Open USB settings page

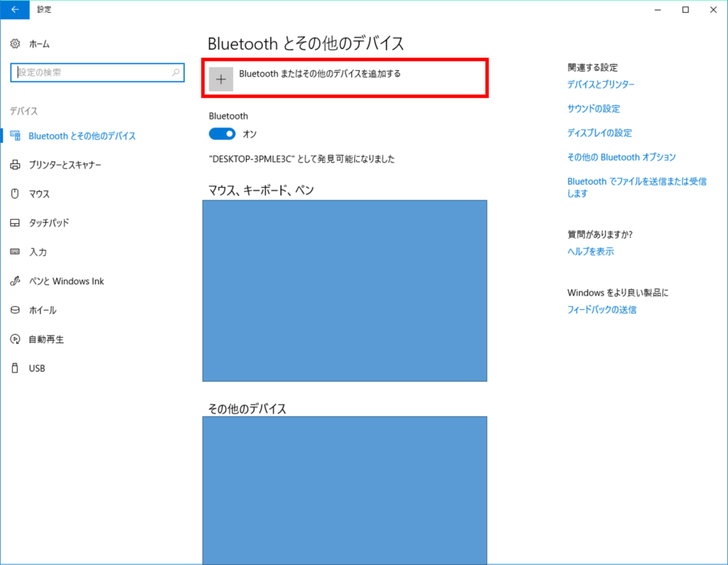coord(37,368)
